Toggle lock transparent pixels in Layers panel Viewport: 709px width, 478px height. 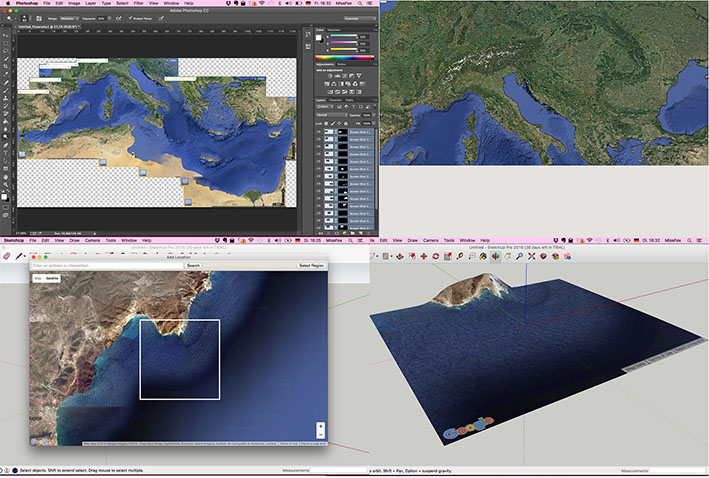click(326, 123)
